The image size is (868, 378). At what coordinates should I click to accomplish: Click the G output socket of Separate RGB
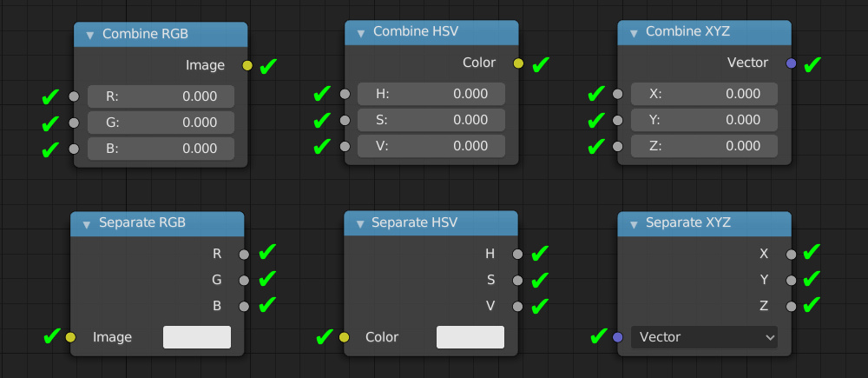point(244,281)
